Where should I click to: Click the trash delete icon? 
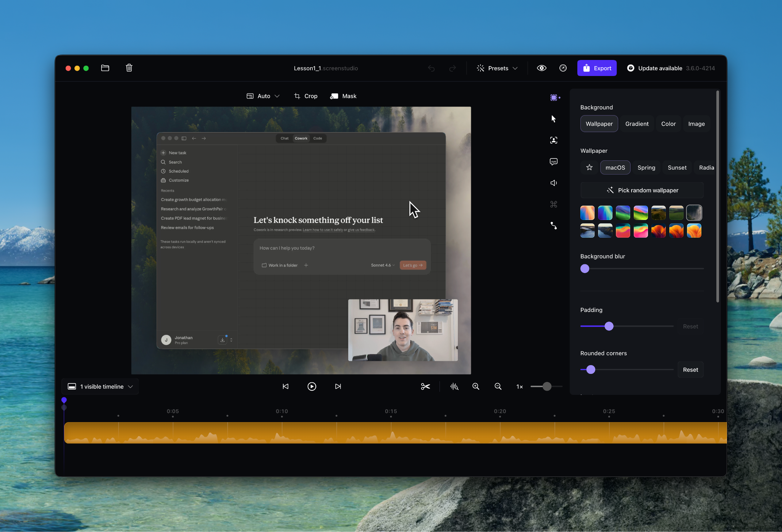click(129, 68)
